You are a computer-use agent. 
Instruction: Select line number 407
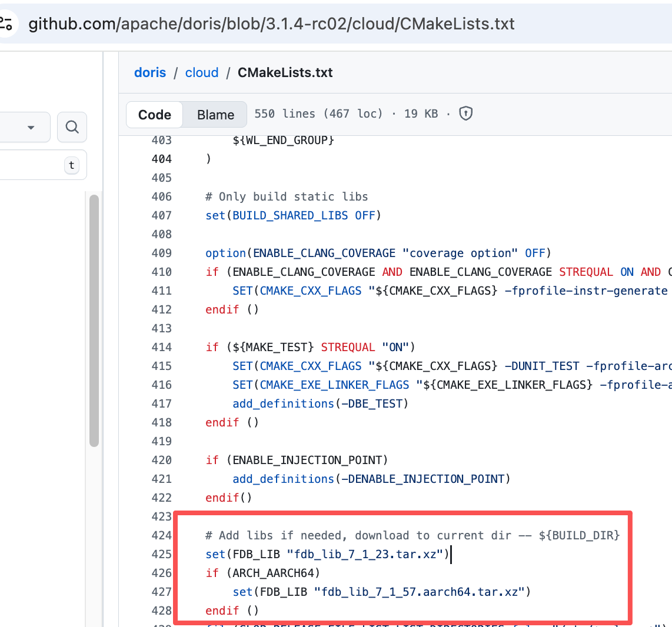tap(161, 215)
